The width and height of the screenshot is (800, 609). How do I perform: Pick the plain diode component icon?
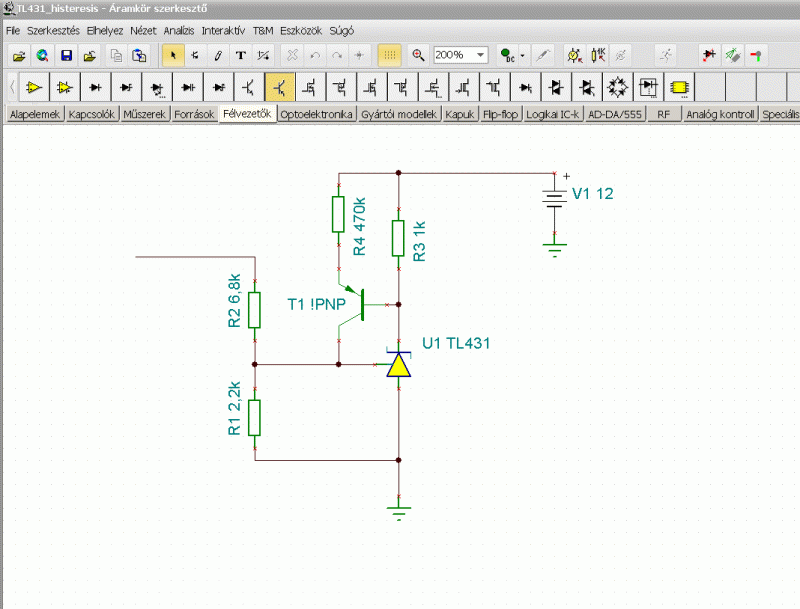tap(95, 88)
